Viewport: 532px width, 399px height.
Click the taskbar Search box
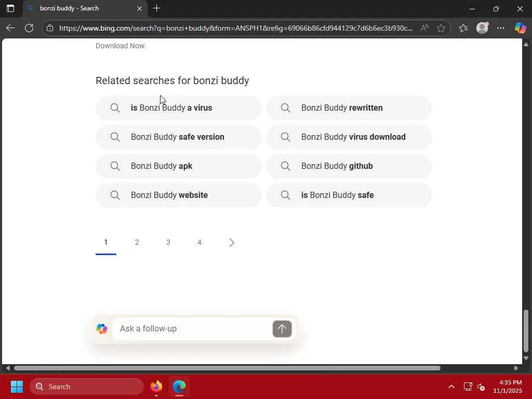coord(87,387)
